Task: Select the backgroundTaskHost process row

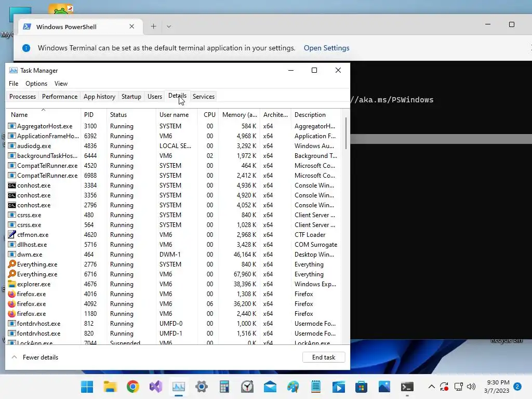Action: pyautogui.click(x=174, y=156)
